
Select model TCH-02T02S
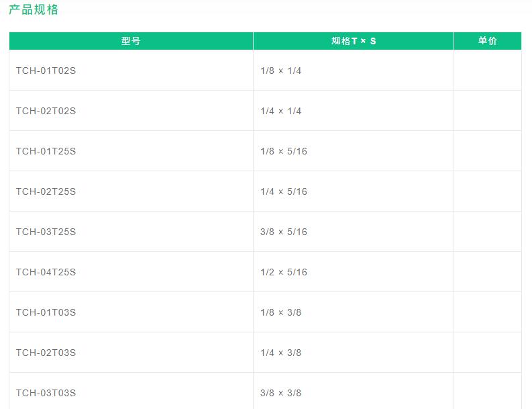click(46, 111)
